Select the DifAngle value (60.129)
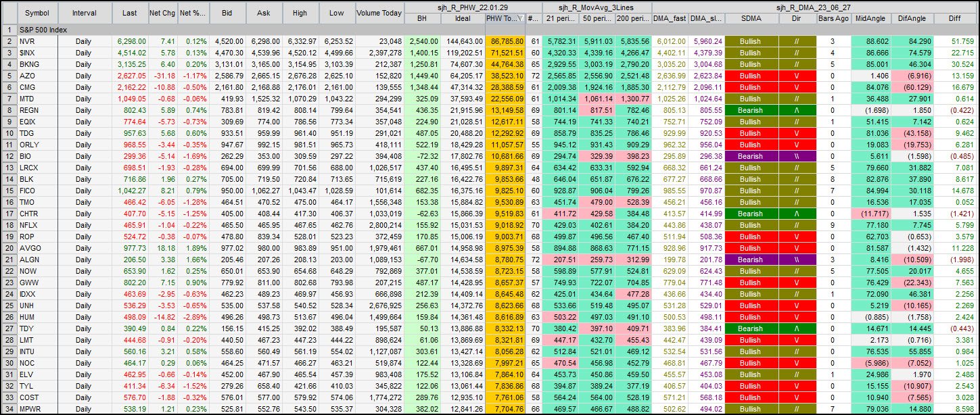This screenshot has width=980, height=415. [x=912, y=88]
